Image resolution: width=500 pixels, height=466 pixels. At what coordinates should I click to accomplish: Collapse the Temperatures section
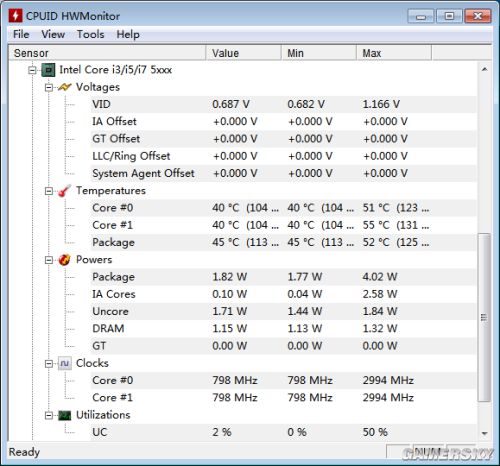pos(49,191)
